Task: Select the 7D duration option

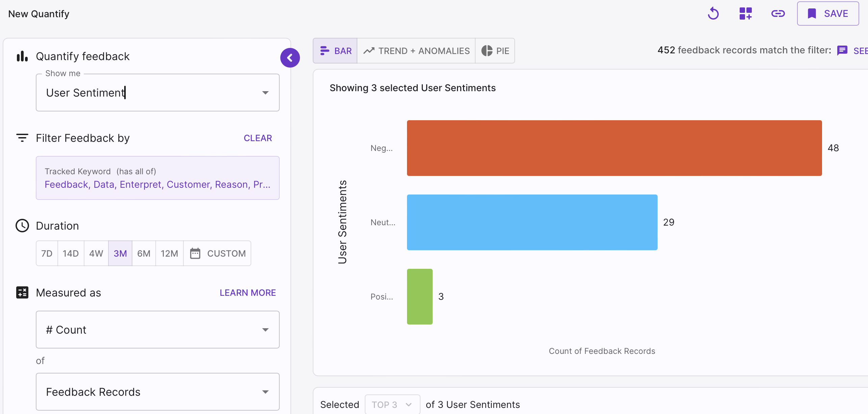Action: [47, 253]
